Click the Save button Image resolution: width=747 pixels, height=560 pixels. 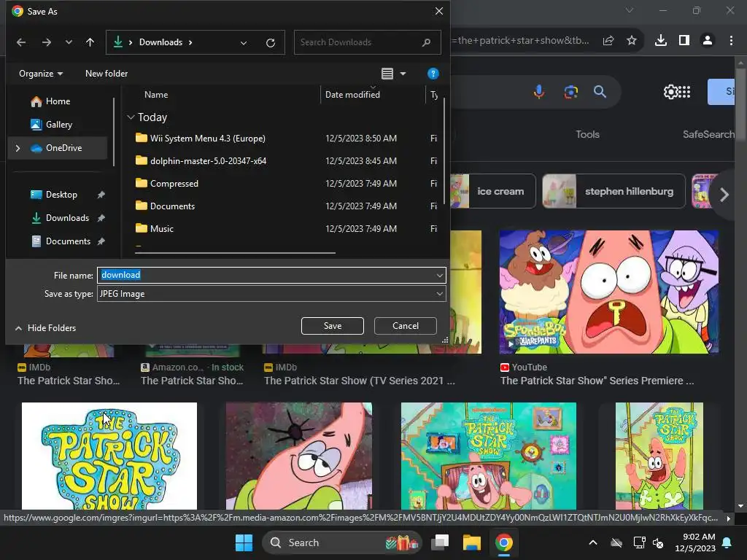click(333, 326)
